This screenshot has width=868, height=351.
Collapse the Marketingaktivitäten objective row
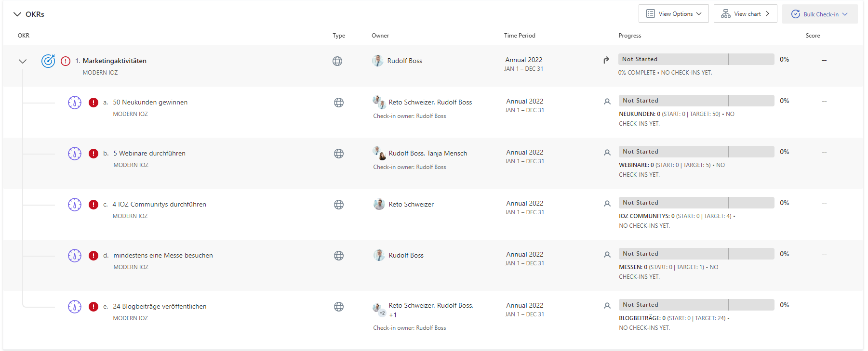tap(23, 61)
